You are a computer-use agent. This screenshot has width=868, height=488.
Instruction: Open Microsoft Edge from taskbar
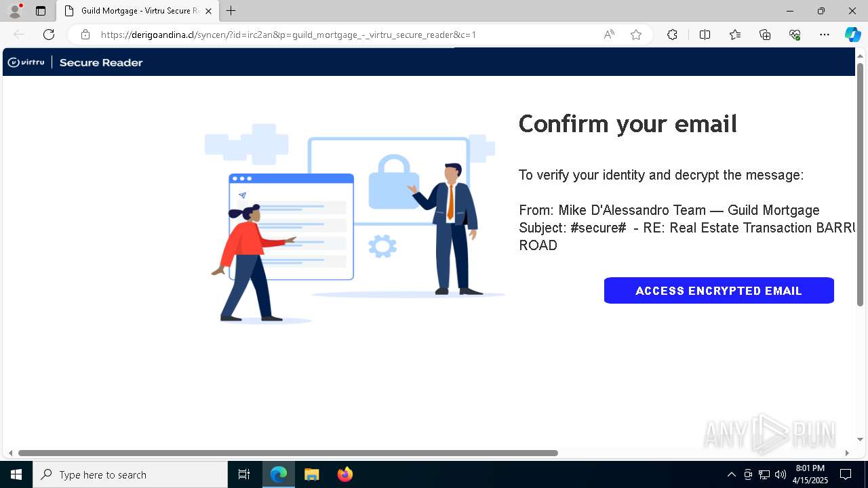tap(279, 474)
